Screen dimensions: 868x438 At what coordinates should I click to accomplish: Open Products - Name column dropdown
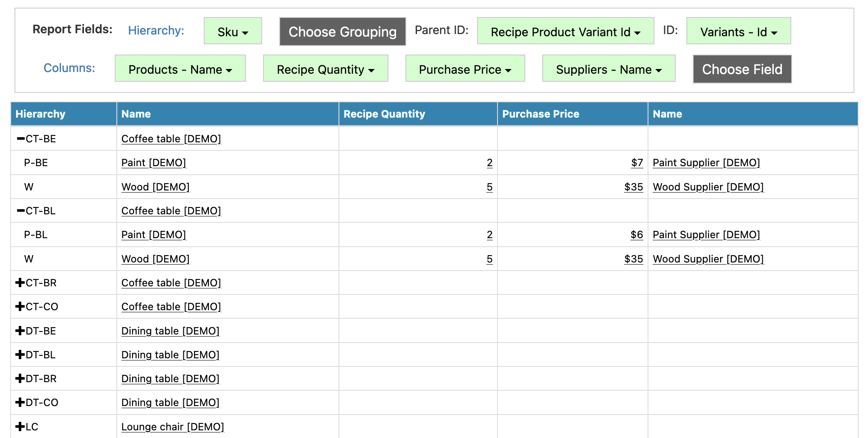(180, 69)
